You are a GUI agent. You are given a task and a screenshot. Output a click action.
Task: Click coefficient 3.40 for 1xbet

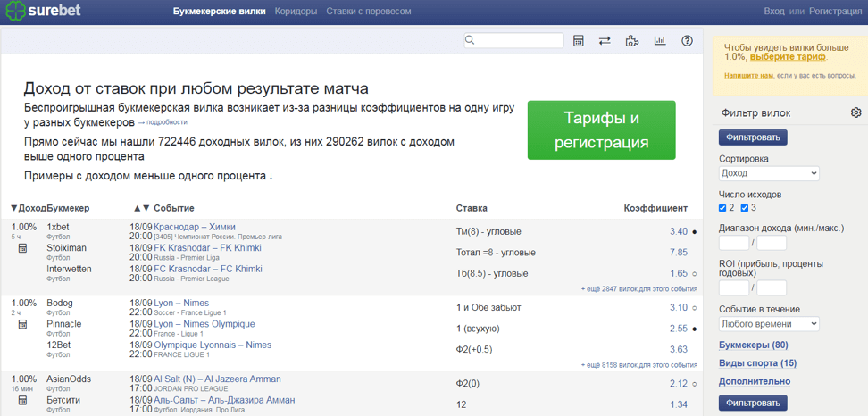678,231
